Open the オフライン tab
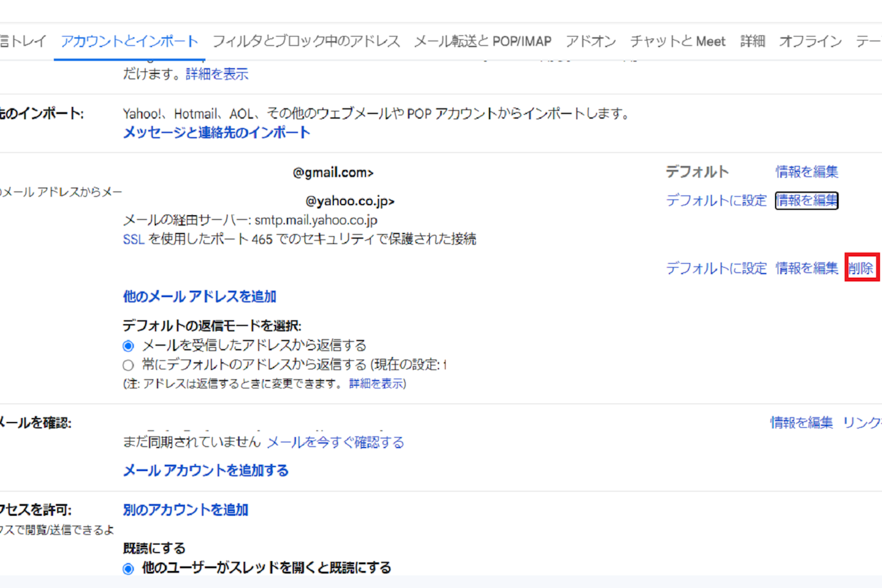Image resolution: width=882 pixels, height=588 pixels. coord(810,41)
